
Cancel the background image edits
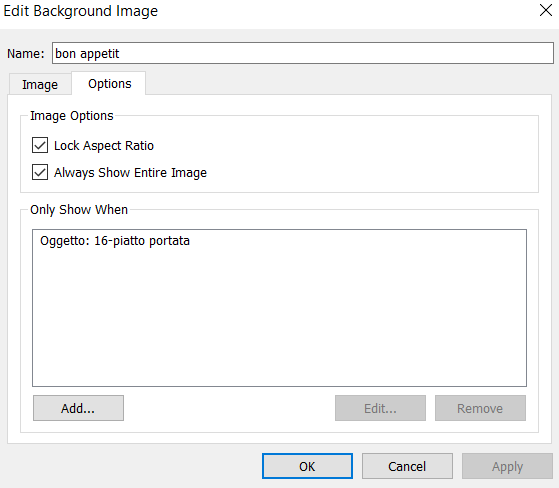tap(407, 466)
